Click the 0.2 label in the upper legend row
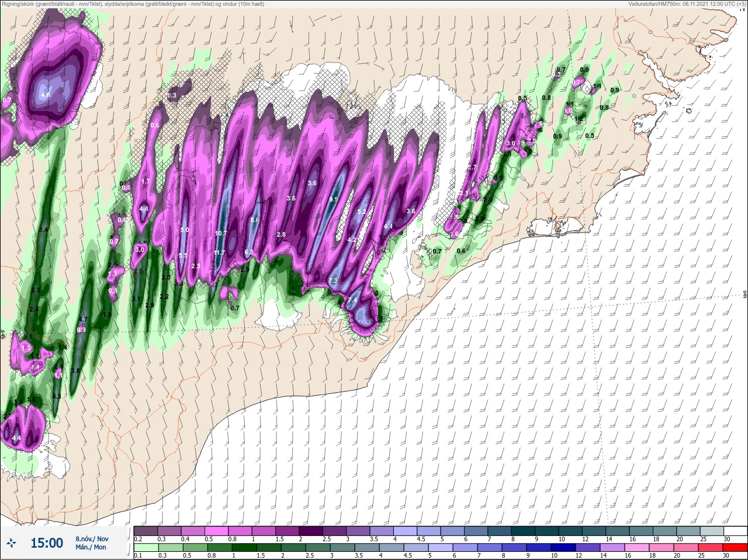This screenshot has height=560, width=748. pos(138,539)
